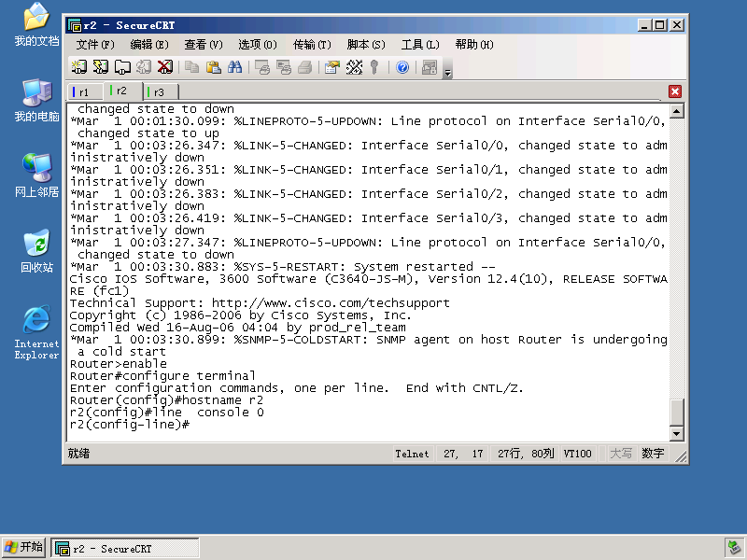Click the 'Router#configure terminal' terminal line
The image size is (747, 560).
click(x=162, y=376)
